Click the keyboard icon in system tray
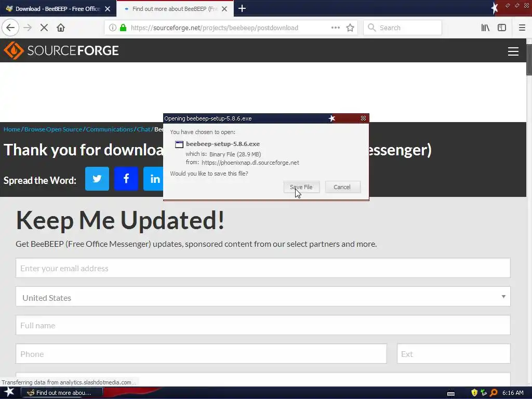 click(451, 394)
